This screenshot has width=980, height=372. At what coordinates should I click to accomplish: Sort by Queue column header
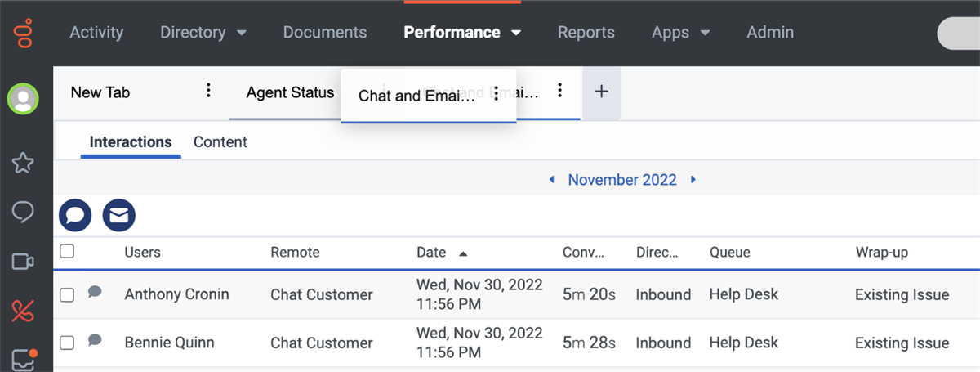(730, 253)
